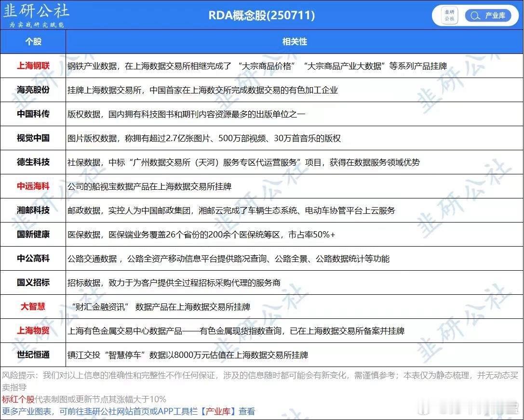Select stock 上海物贸

[x=33, y=330]
